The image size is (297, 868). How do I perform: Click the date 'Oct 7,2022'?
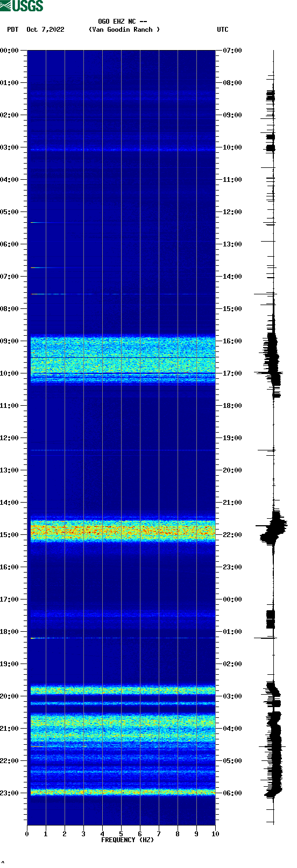45,30
